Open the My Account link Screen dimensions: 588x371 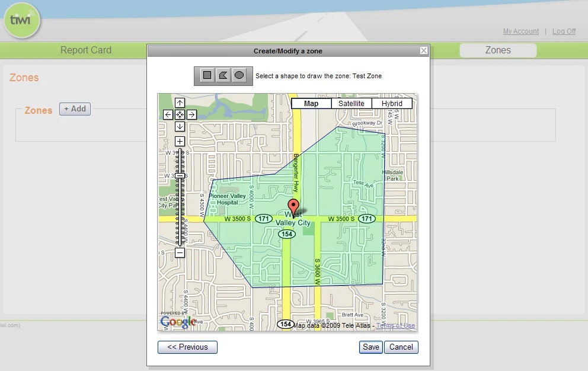(521, 31)
